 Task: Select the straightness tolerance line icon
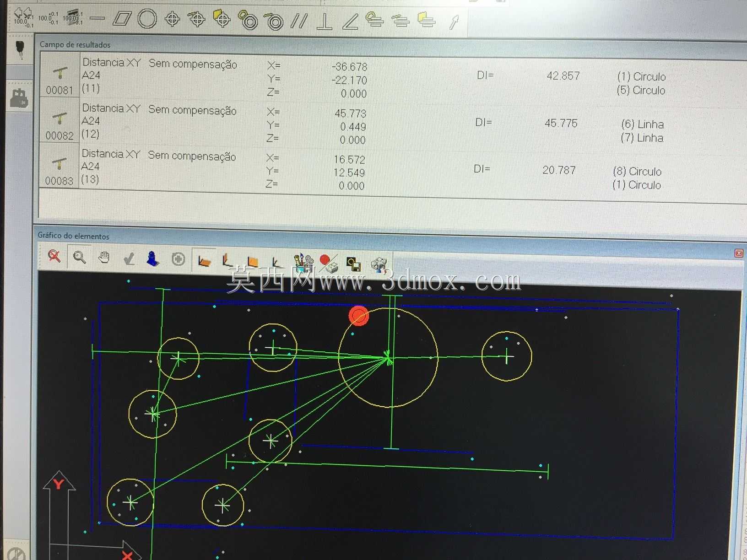[x=97, y=19]
